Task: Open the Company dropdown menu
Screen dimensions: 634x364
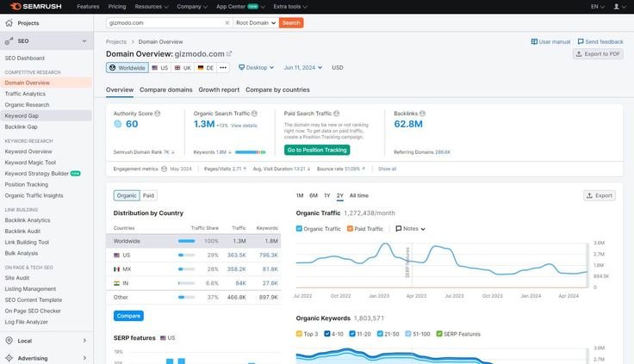Action: coord(192,7)
